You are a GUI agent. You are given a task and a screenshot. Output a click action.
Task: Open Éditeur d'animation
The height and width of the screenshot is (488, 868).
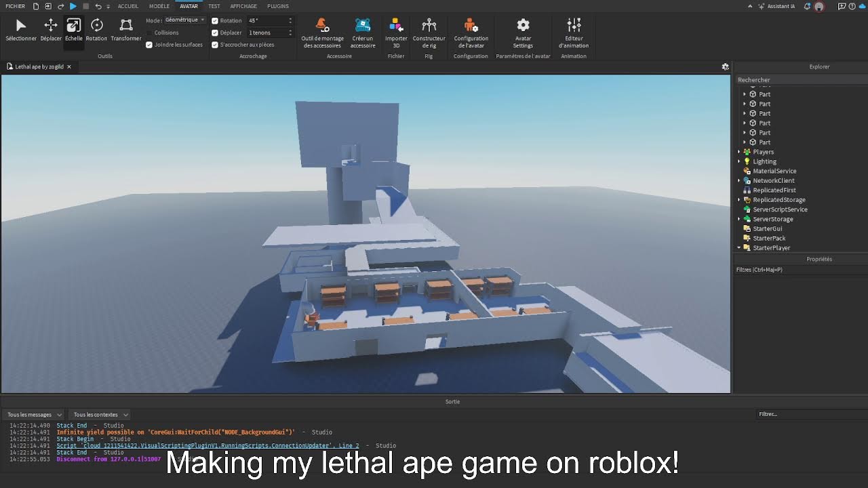[x=574, y=33]
